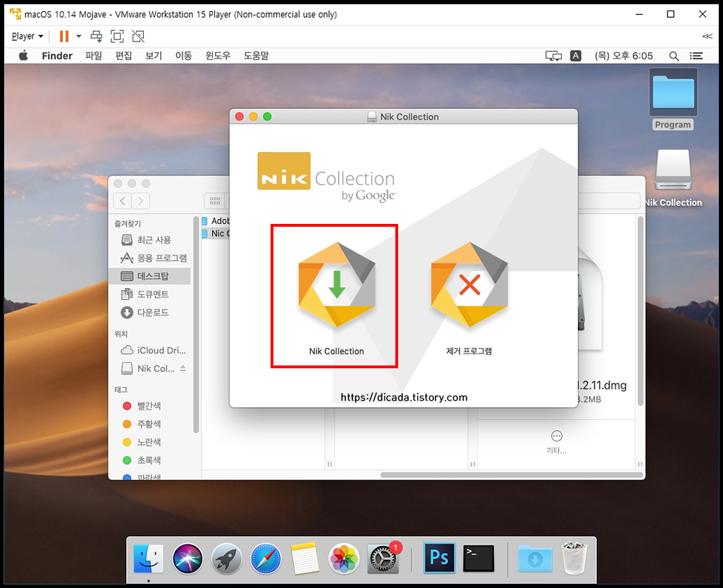Screen dimensions: 723x588
Task: Select 응용 프로그램 in Finder sidebar
Action: (150, 258)
